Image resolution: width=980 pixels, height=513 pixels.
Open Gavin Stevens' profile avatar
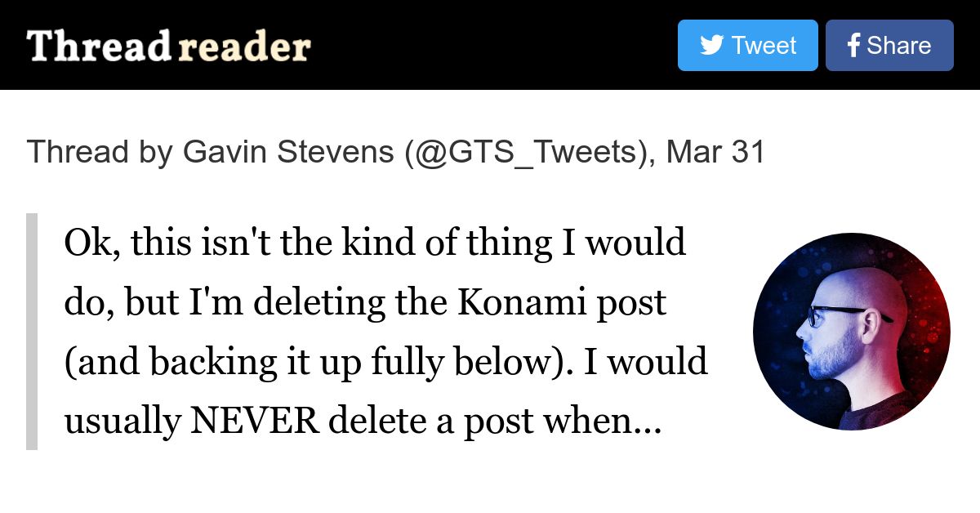click(x=851, y=332)
